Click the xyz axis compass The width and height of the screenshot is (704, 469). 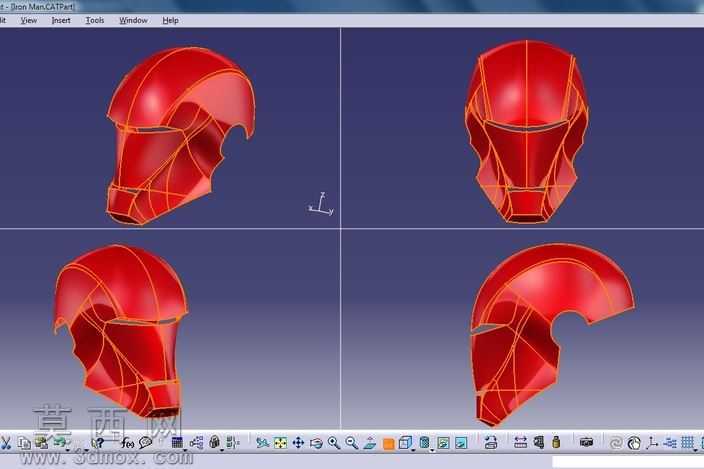321,204
